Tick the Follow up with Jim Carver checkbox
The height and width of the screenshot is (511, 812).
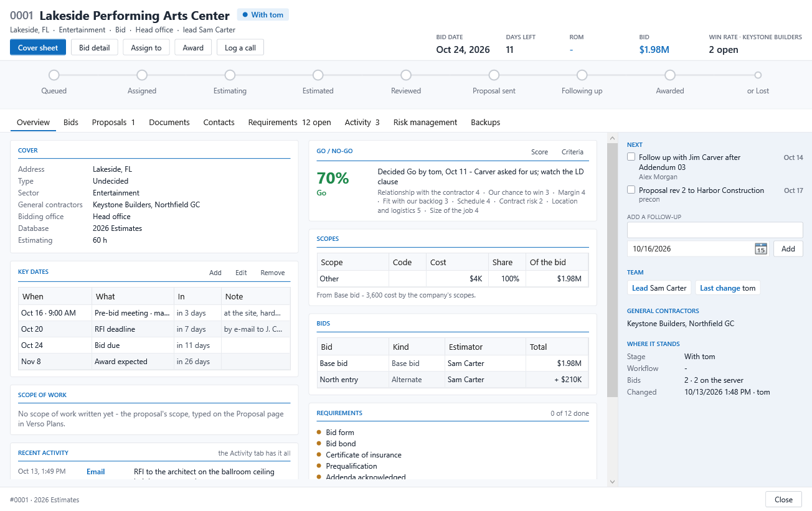631,157
